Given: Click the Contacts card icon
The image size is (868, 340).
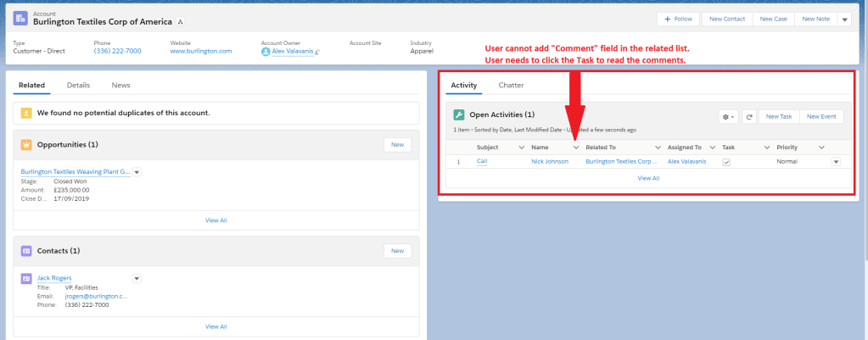Looking at the screenshot, I should (x=26, y=251).
